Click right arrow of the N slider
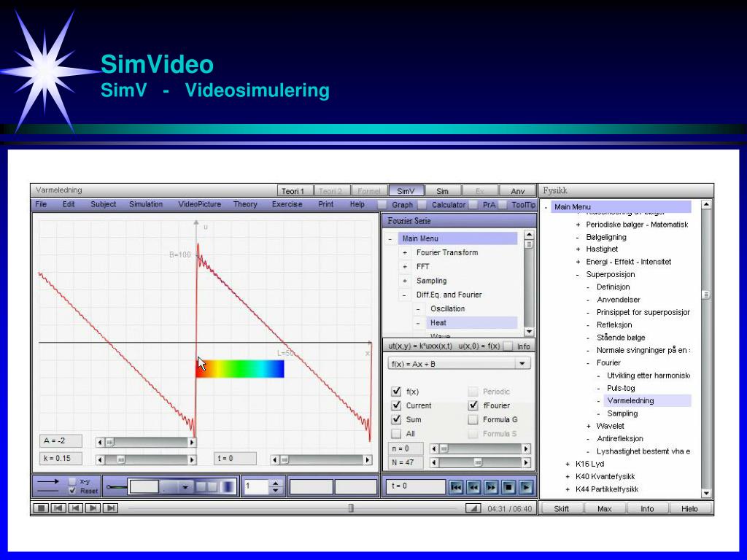747x560 pixels. pos(526,462)
